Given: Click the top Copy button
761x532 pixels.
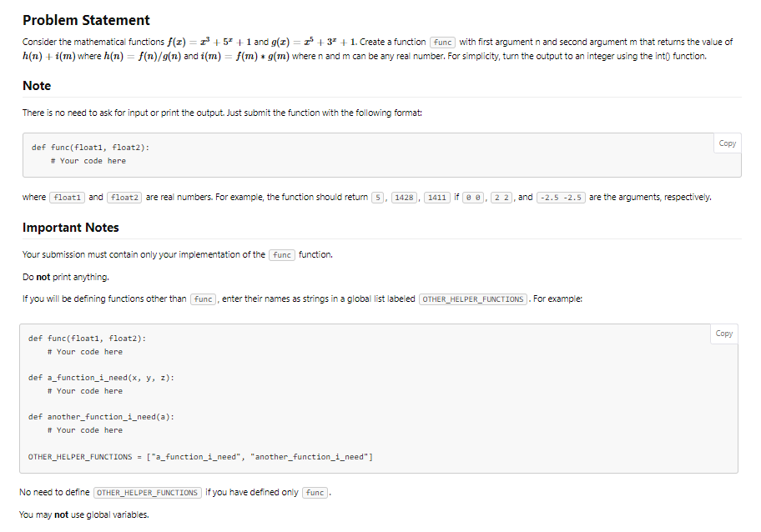Looking at the screenshot, I should (x=725, y=143).
